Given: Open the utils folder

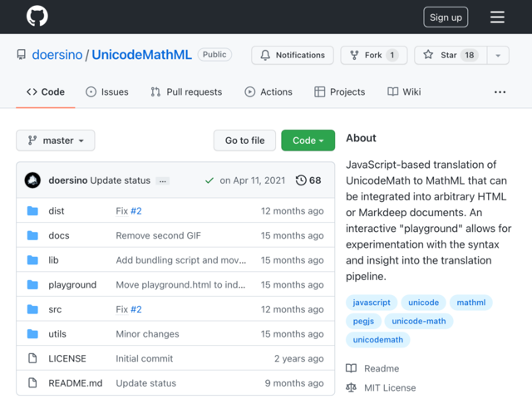Looking at the screenshot, I should [57, 334].
